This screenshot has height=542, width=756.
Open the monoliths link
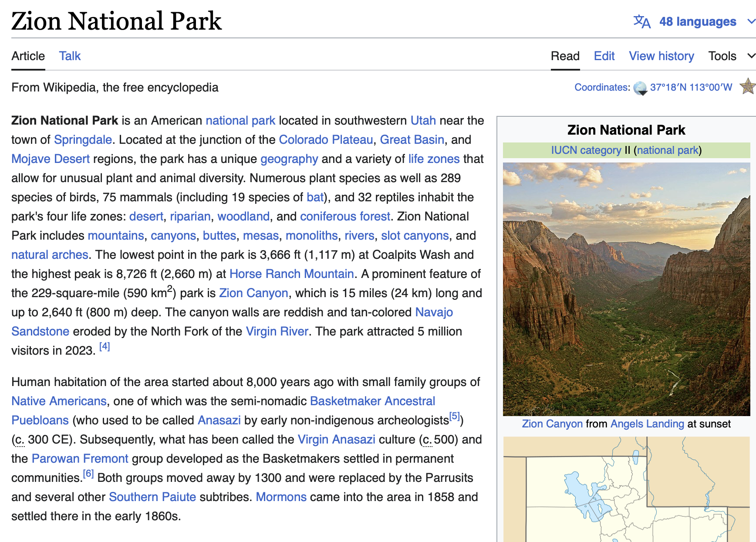(x=312, y=235)
